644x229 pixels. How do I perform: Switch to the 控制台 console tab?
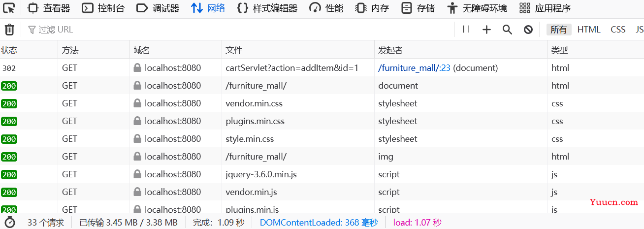103,8
